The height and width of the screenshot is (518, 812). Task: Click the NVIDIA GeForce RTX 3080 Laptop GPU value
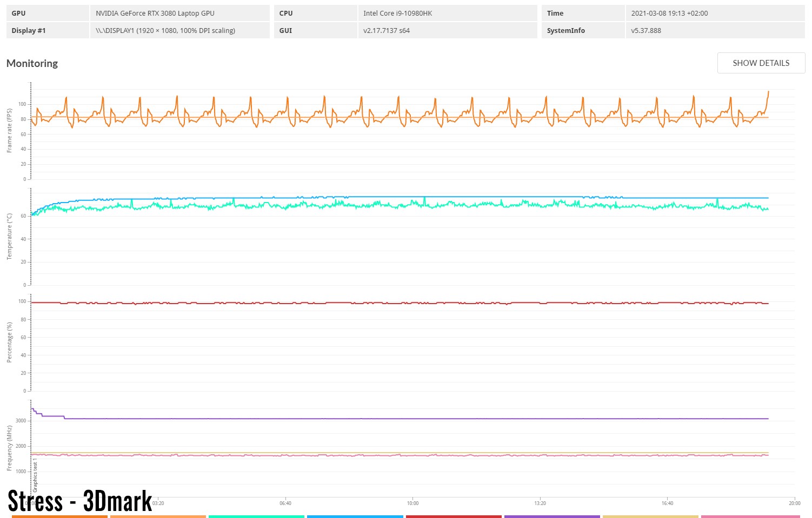tap(155, 14)
